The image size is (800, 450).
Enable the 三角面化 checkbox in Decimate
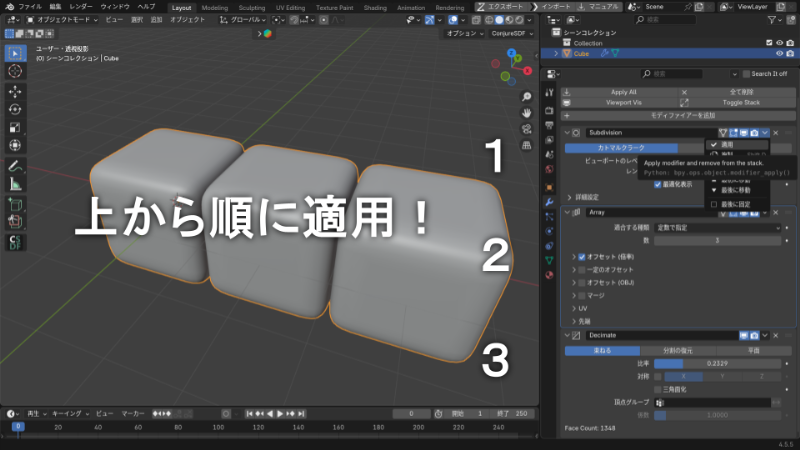(657, 388)
